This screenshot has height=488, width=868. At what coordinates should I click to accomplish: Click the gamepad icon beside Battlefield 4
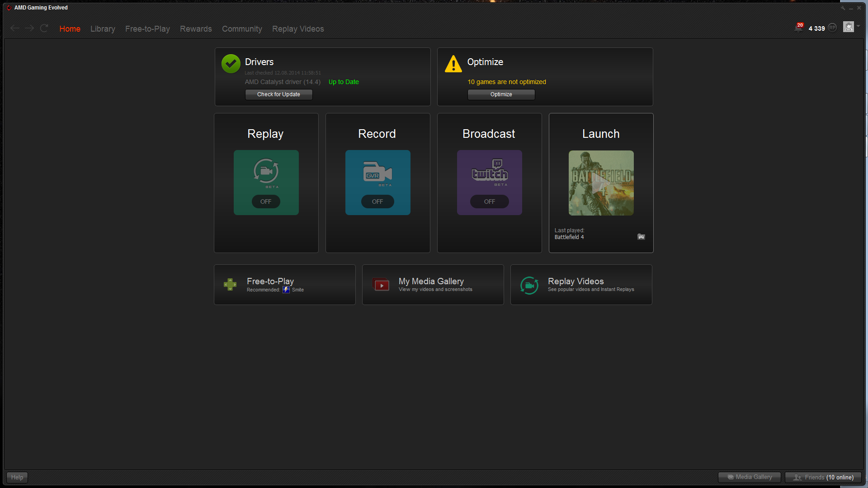641,237
